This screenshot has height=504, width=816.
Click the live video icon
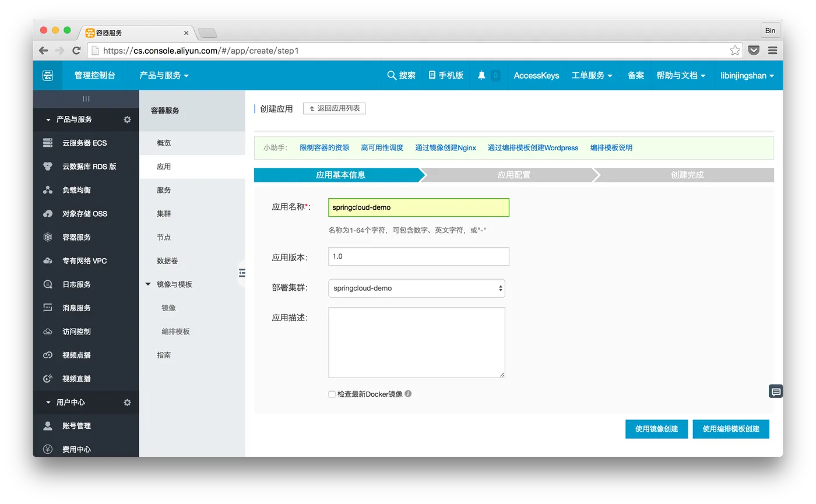(48, 379)
